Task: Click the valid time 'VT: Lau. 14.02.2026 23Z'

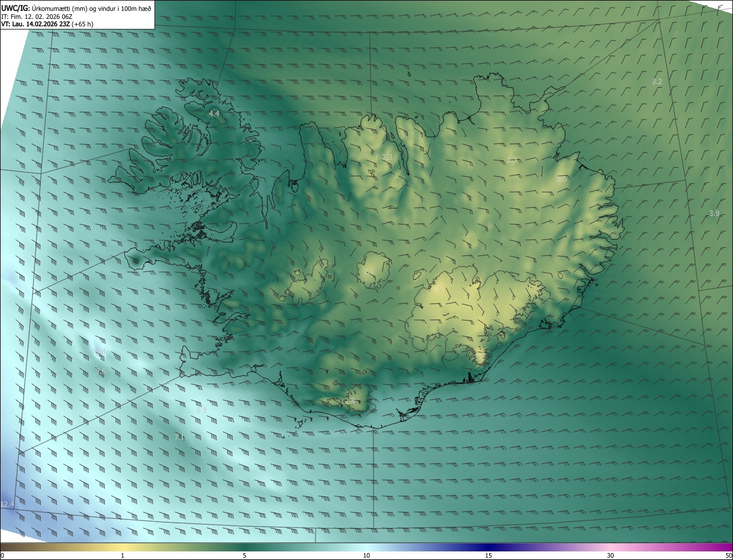Action: 36,24
